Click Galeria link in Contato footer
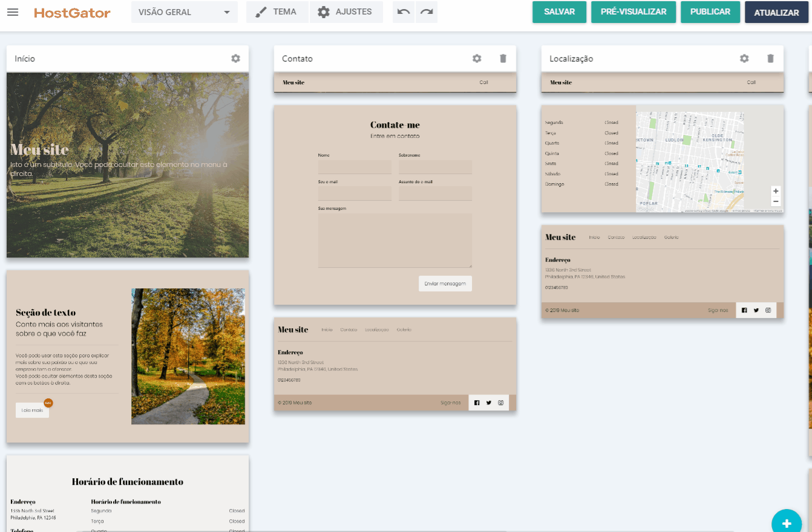The width and height of the screenshot is (812, 532). click(404, 330)
